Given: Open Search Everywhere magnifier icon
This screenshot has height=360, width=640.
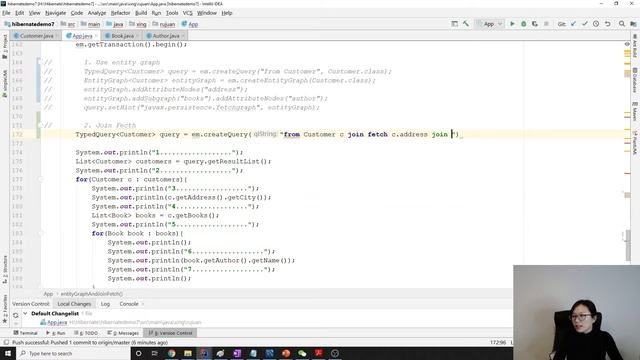Looking at the screenshot, I should pos(622,24).
